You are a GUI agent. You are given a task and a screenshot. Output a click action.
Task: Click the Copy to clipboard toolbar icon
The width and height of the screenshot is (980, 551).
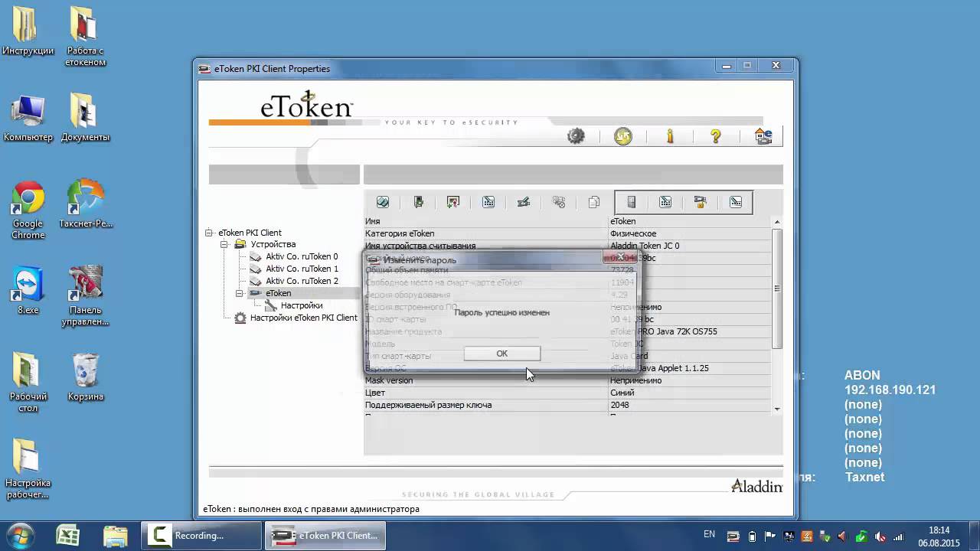point(594,202)
